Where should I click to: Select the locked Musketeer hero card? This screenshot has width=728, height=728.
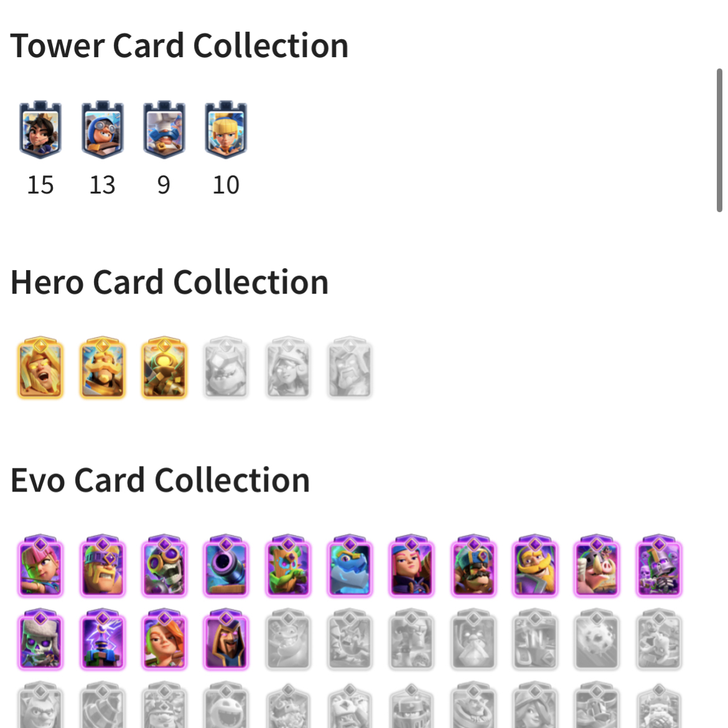point(288,368)
